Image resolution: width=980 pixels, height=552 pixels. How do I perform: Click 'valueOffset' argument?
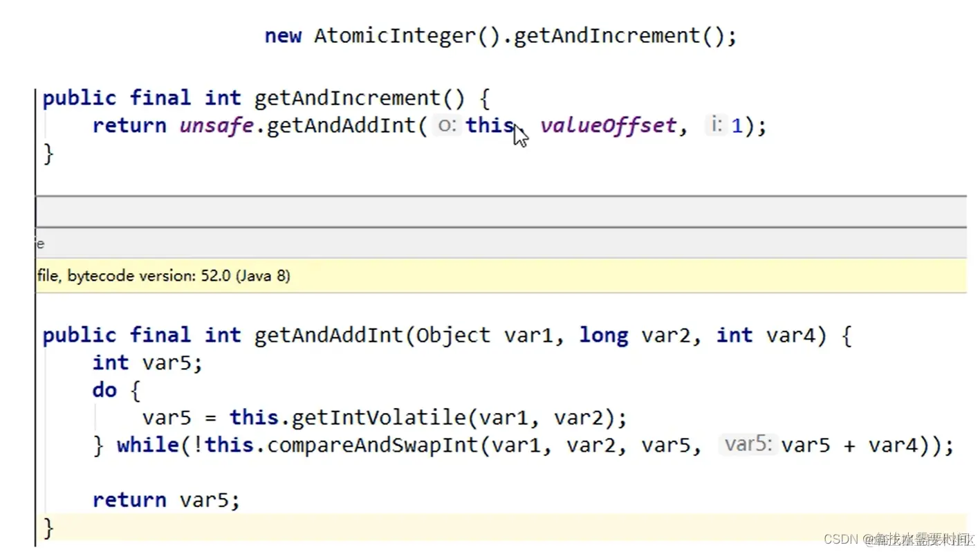tap(608, 126)
